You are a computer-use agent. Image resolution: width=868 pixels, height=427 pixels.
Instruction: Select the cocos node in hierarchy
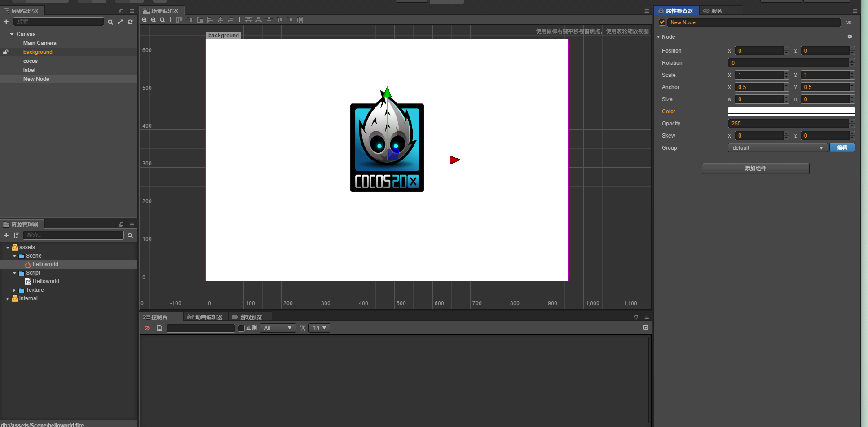click(31, 61)
